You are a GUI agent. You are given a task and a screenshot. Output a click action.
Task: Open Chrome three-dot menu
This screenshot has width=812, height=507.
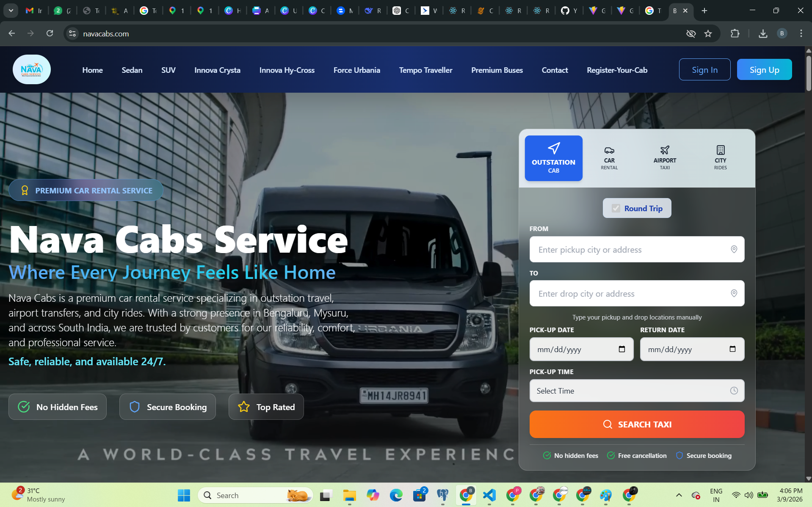point(801,33)
